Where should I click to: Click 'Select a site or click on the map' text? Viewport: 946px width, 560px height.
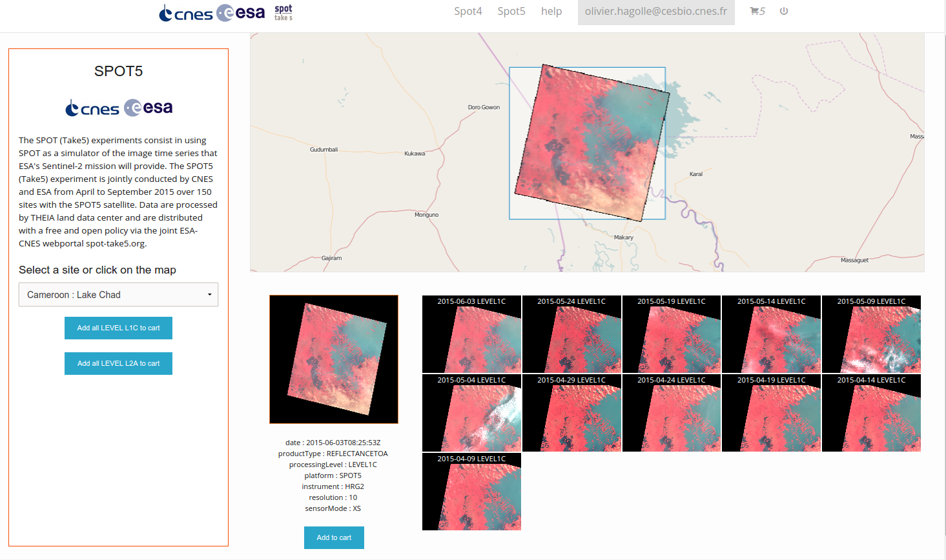point(98,270)
